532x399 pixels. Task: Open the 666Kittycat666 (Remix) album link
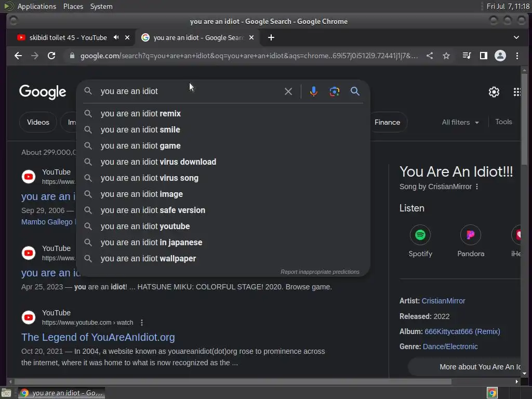coord(462,331)
